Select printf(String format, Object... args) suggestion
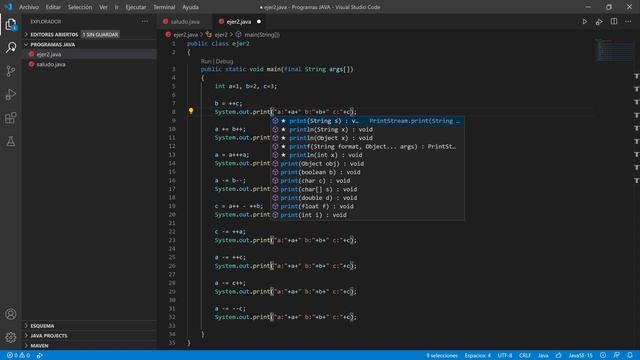 click(367, 147)
